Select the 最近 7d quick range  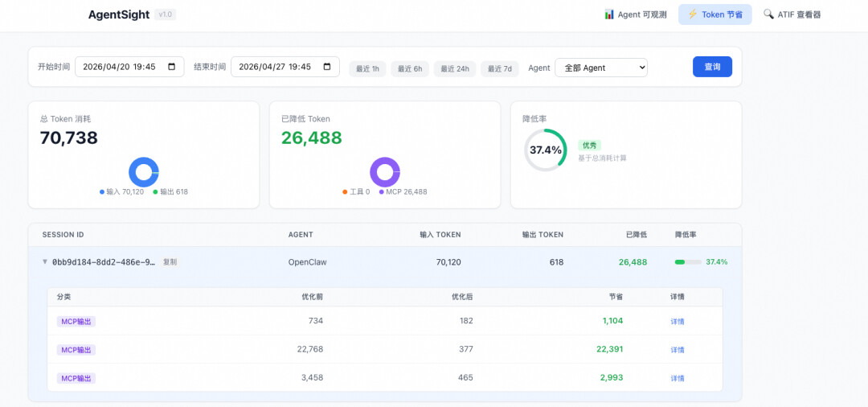(x=500, y=68)
